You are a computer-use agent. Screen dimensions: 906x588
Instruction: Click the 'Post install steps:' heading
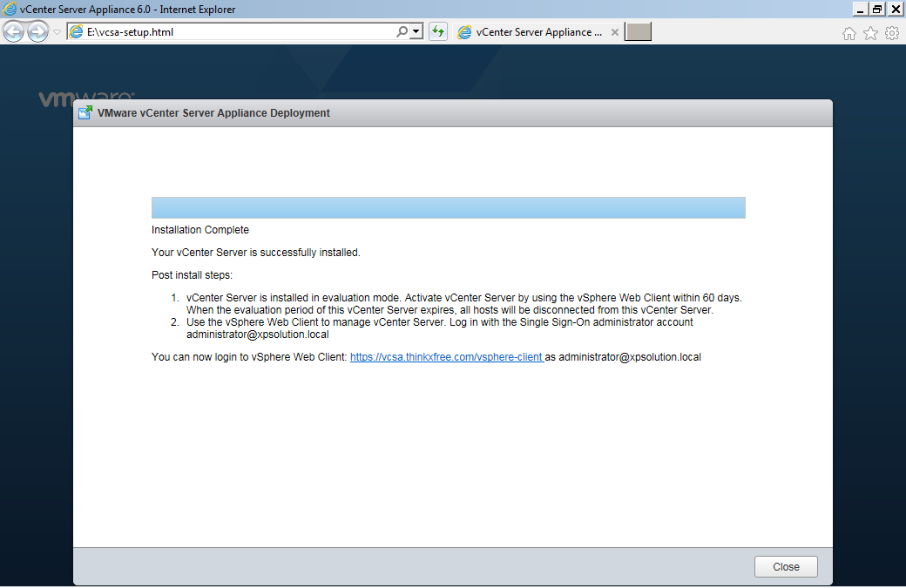(x=192, y=275)
